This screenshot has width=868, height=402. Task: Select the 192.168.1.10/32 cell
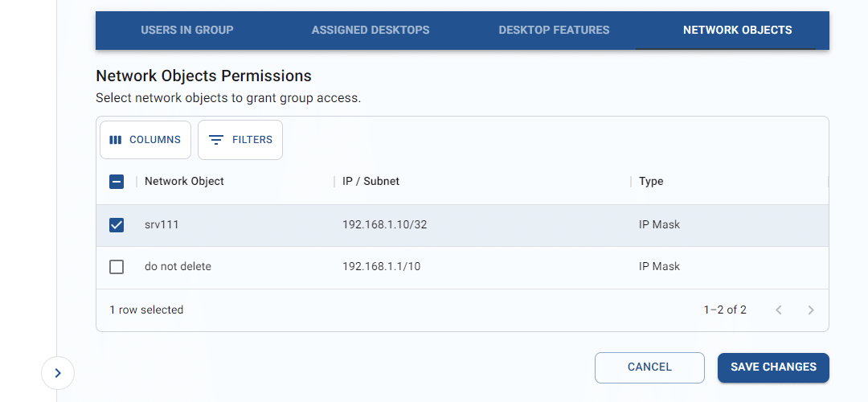(385, 225)
